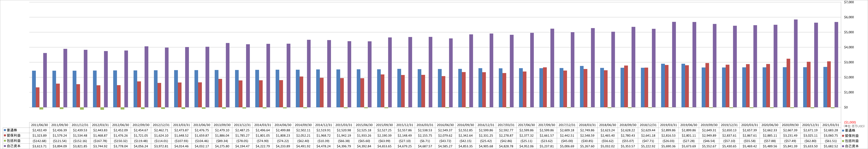Click the 留保利益 legend entry beside the y-axis
The image size is (868, 149).
850,136
